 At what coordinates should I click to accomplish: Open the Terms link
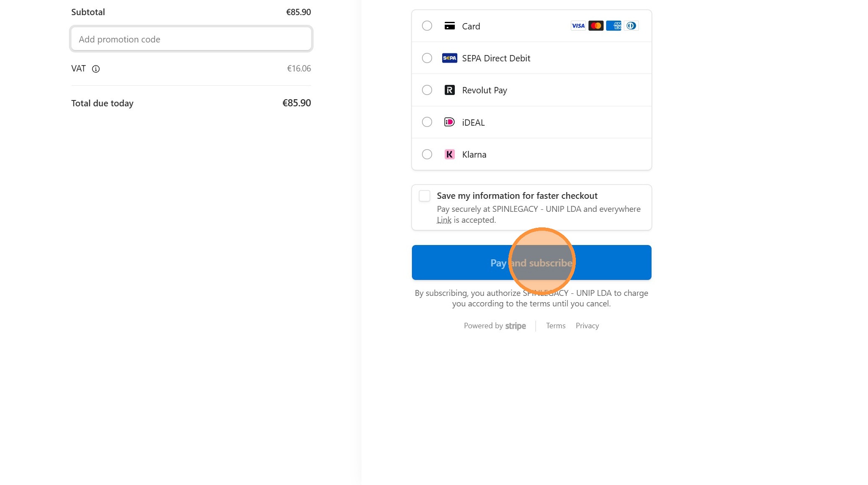click(x=555, y=326)
